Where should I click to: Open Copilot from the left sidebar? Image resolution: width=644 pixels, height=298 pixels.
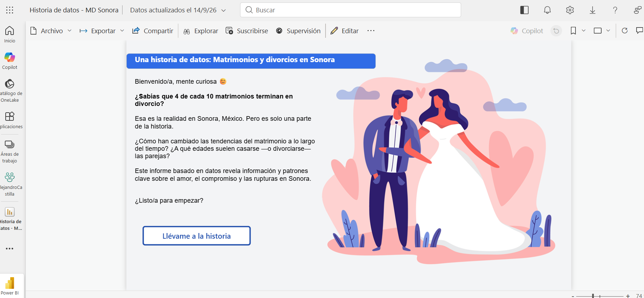[x=10, y=61]
